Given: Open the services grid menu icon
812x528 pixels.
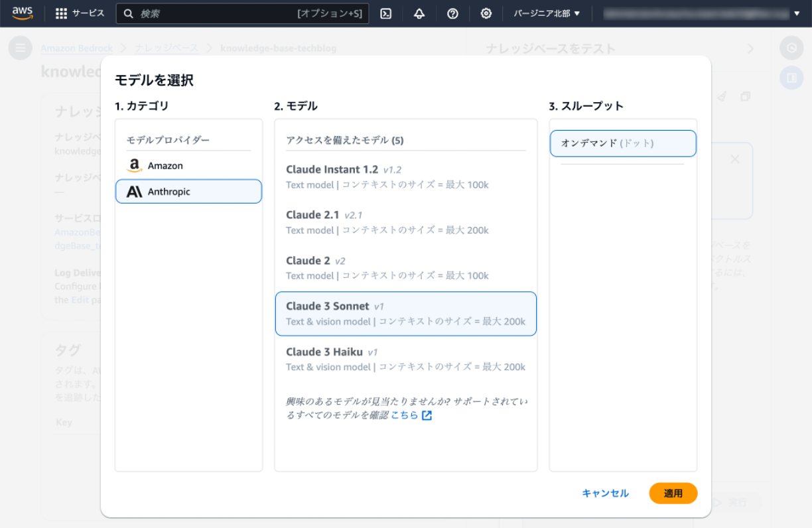Looking at the screenshot, I should point(62,13).
